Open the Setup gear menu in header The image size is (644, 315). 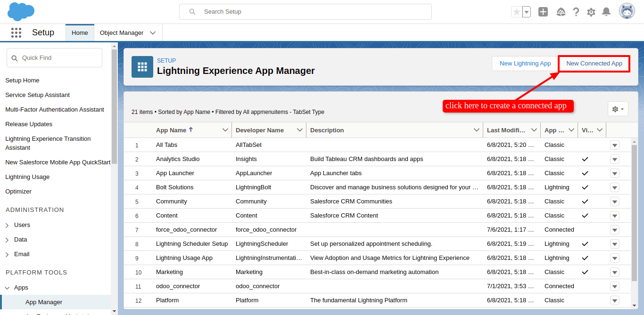click(x=591, y=12)
